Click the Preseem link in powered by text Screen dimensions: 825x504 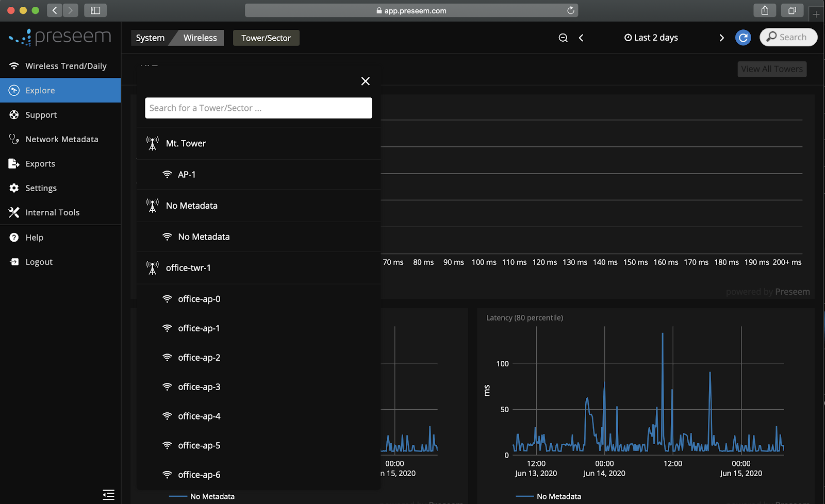point(793,292)
